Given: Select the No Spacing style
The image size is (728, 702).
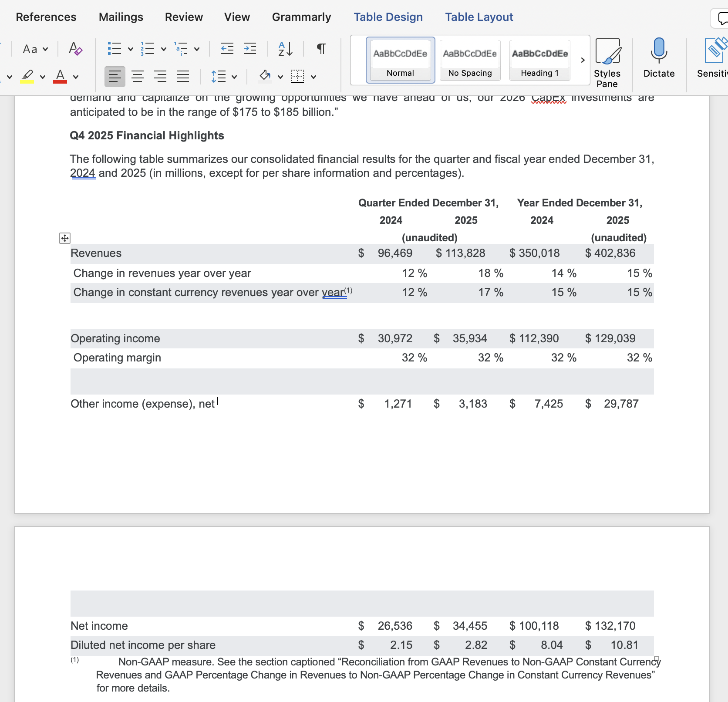Looking at the screenshot, I should 470,60.
